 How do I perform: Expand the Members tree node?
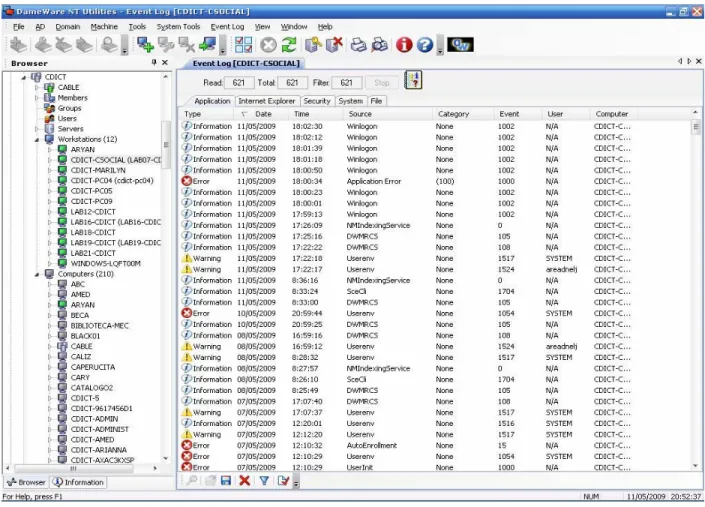point(37,98)
